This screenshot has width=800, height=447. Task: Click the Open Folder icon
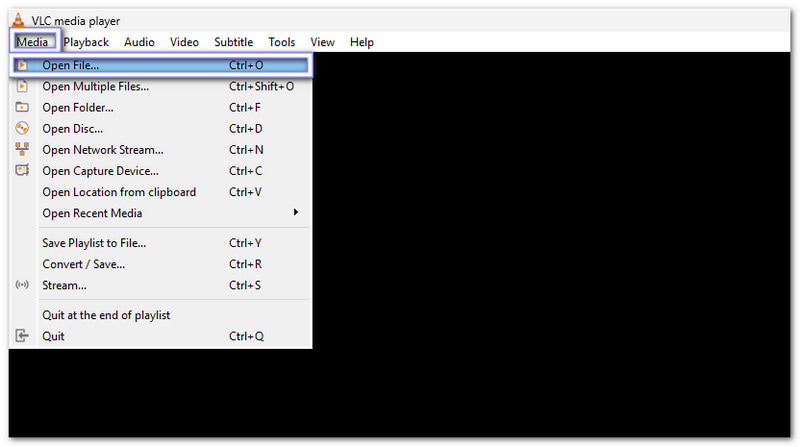coord(22,107)
